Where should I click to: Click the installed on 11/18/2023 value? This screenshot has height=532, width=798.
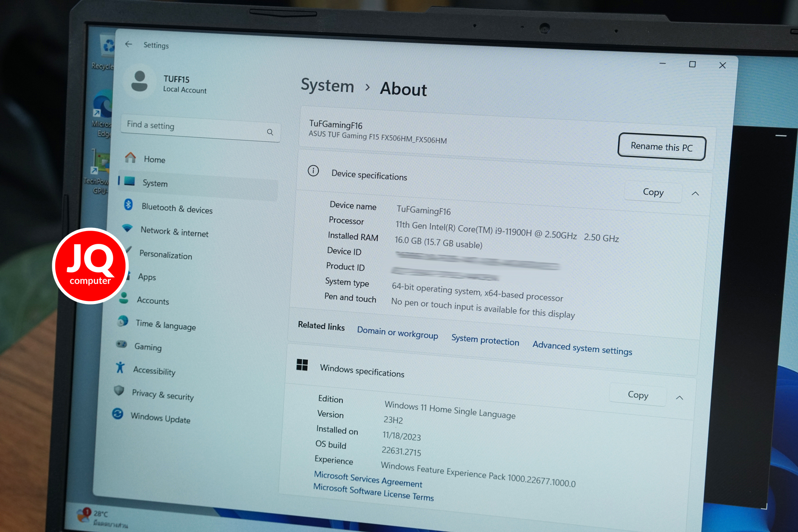tap(402, 436)
